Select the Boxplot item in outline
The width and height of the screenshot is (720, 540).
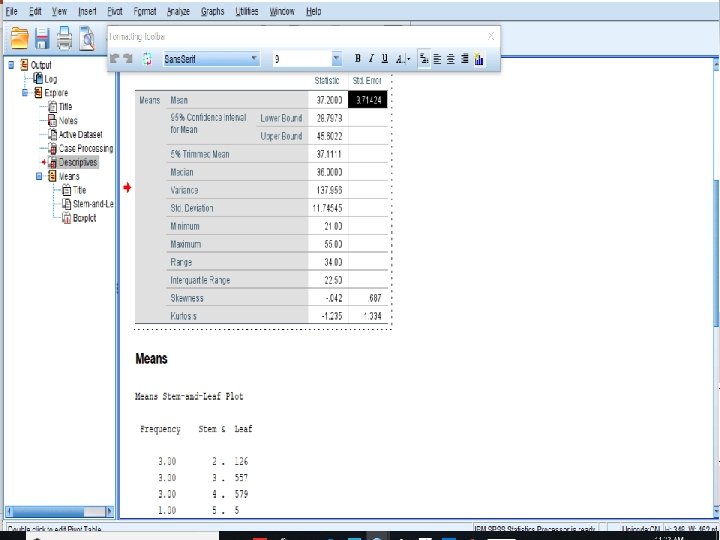[x=84, y=218]
